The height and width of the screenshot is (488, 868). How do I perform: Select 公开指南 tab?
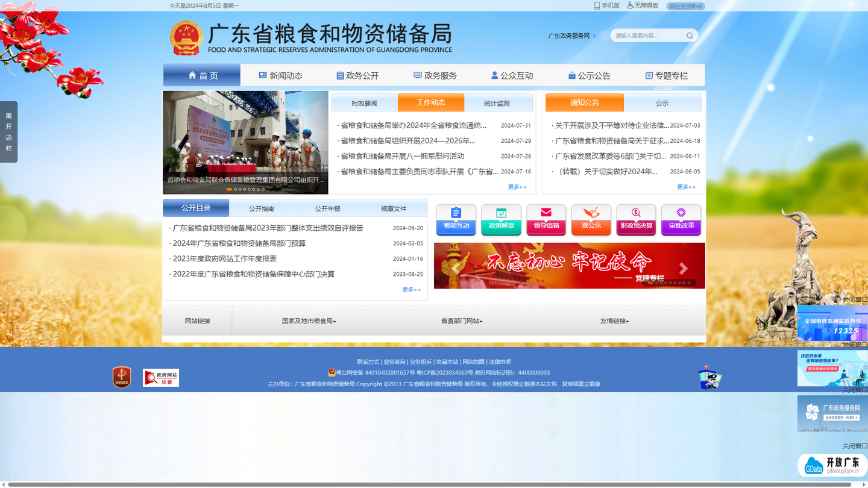[262, 208]
